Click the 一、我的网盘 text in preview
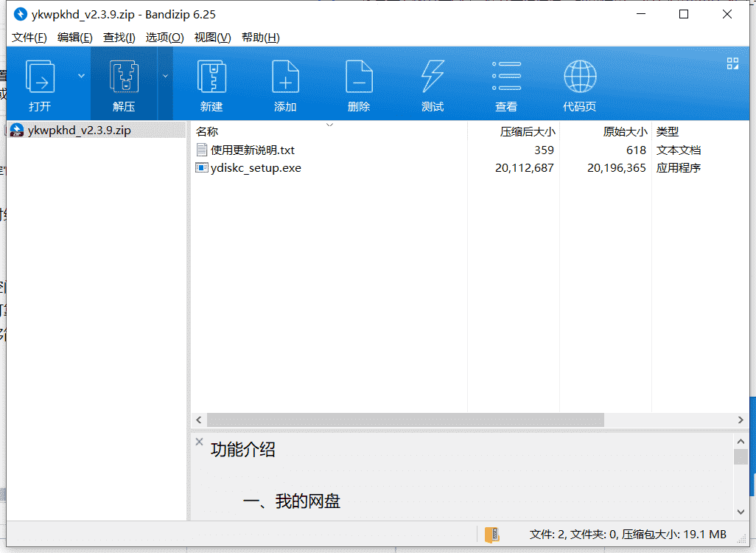This screenshot has height=553, width=756. (292, 501)
